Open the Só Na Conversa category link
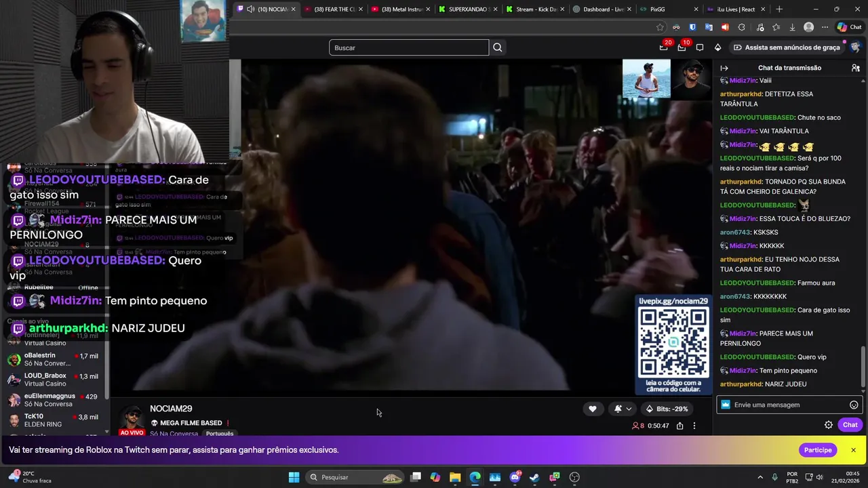 (x=174, y=434)
